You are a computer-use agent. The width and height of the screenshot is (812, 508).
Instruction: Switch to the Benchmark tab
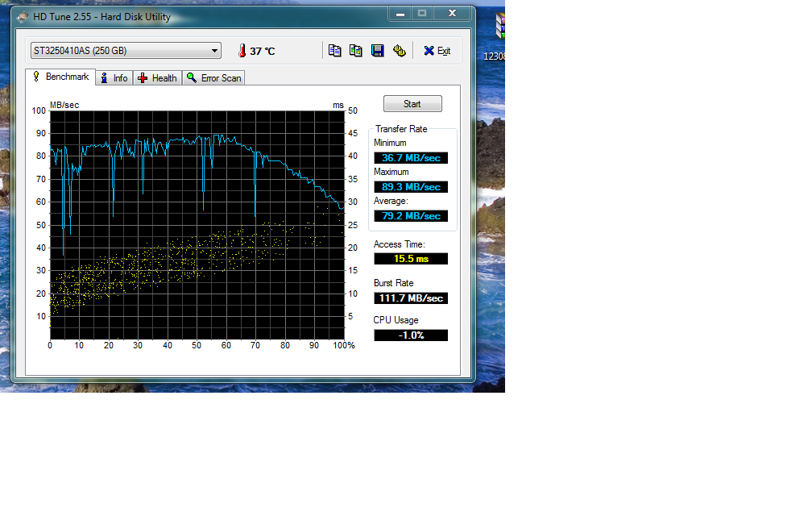click(60, 77)
